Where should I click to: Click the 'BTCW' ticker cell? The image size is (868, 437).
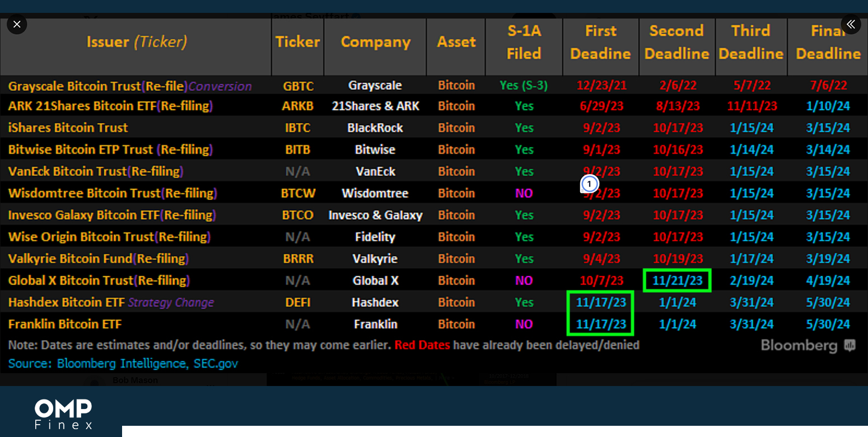(298, 193)
